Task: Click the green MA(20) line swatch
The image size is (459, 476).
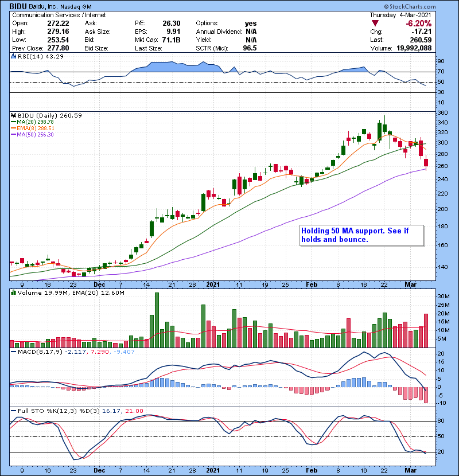Action: coord(14,122)
